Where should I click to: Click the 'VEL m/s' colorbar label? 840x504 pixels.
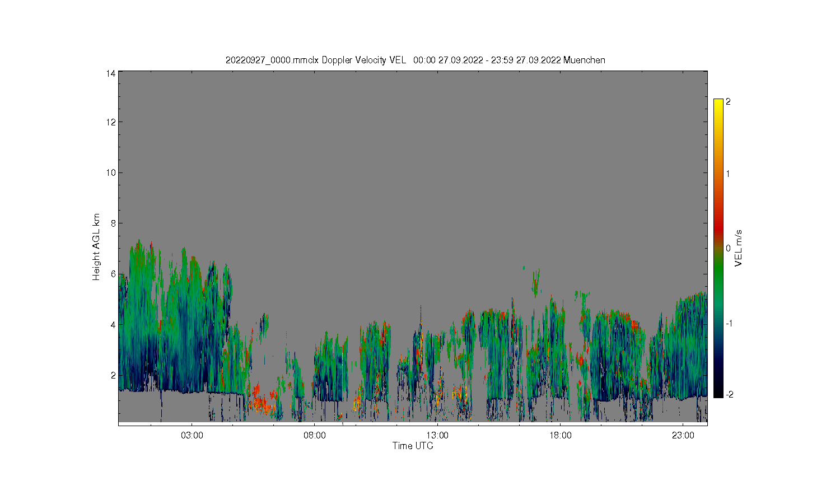point(739,248)
